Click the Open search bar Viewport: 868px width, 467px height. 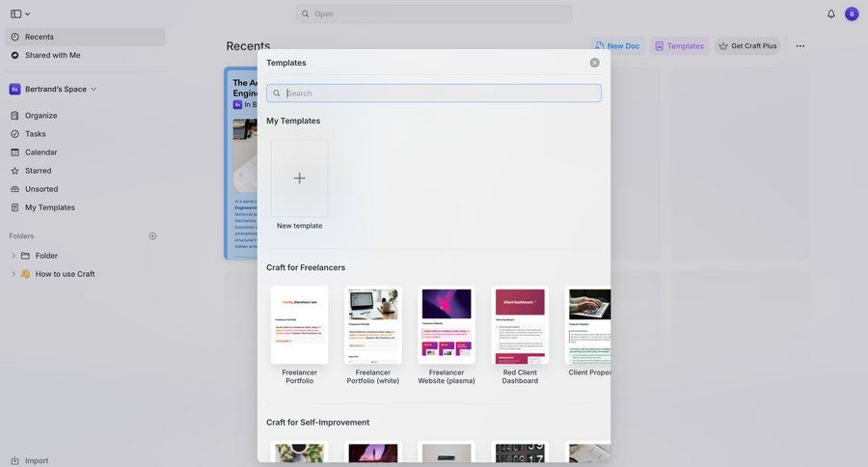click(x=433, y=14)
